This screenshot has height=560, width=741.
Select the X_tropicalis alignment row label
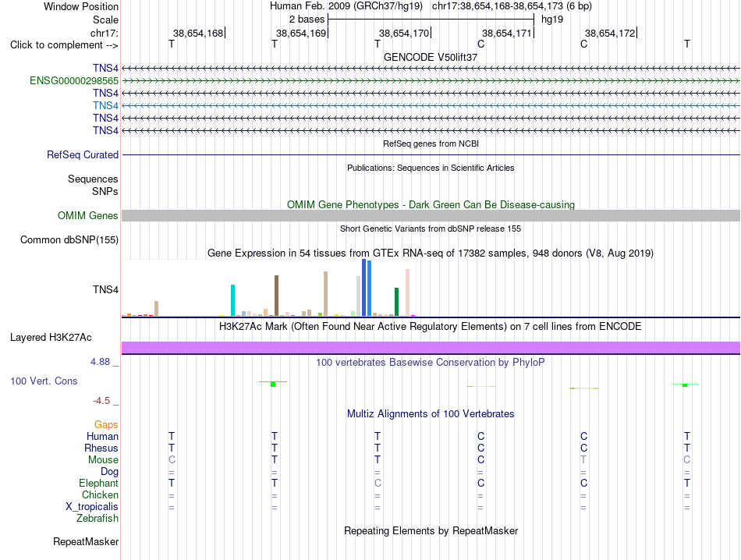tap(92, 507)
